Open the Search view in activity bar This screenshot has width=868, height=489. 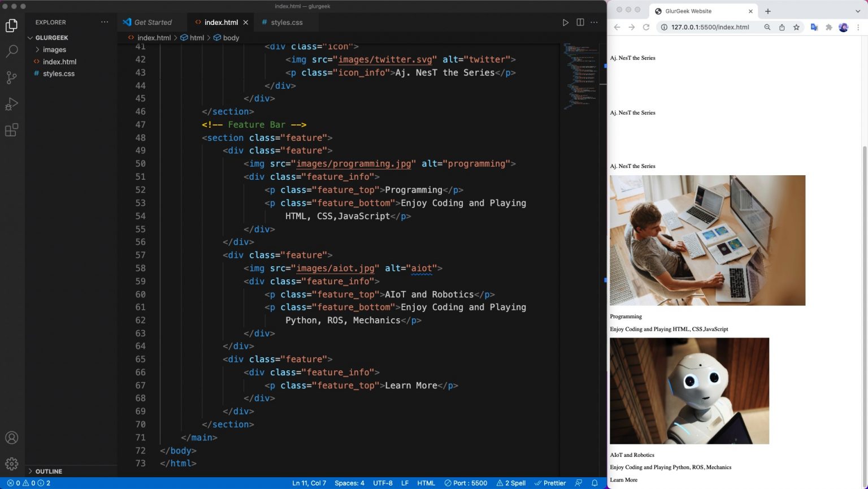11,51
